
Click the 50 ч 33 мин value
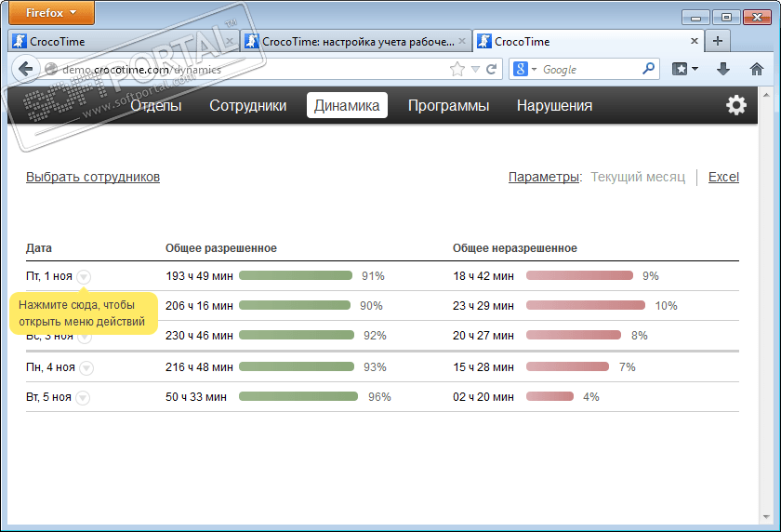point(196,397)
